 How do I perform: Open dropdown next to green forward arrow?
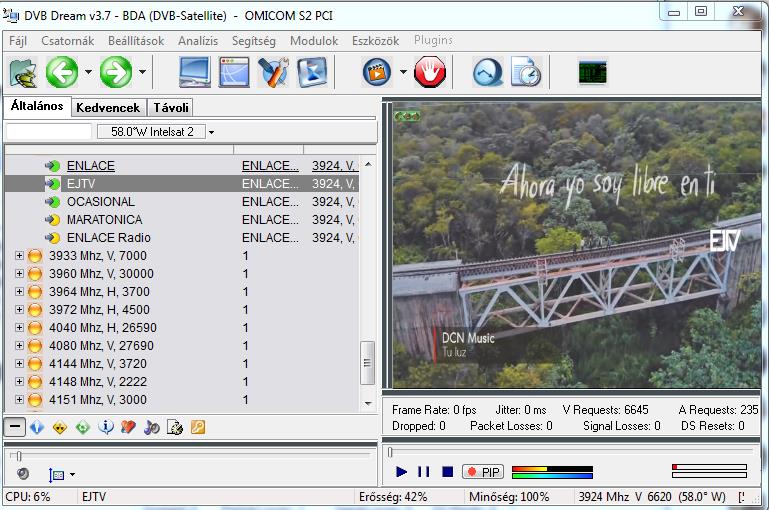[x=142, y=72]
